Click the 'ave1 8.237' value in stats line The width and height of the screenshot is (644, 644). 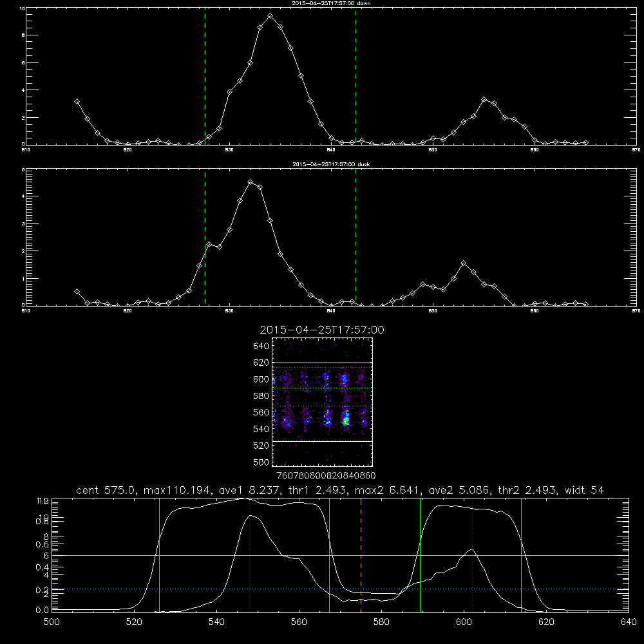[249, 490]
